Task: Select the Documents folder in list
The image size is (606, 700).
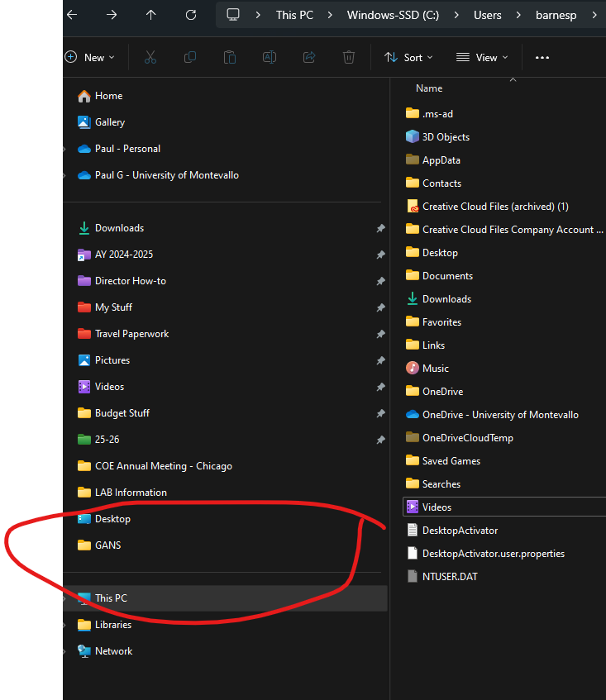Action: pos(439,275)
